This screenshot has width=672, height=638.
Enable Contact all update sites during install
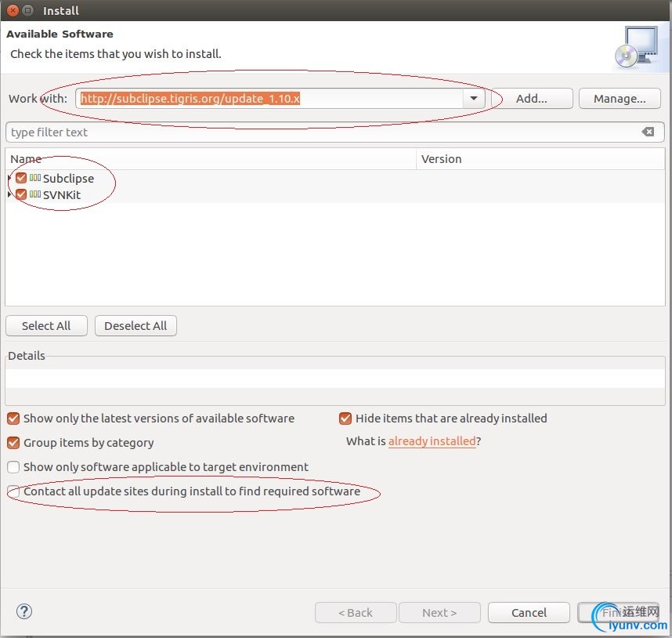coord(13,491)
